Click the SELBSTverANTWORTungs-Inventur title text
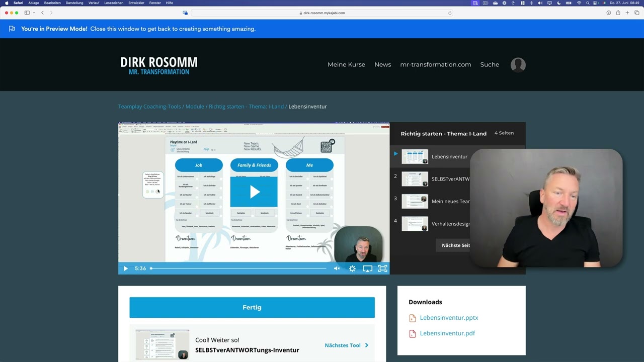644x362 pixels. 247,350
